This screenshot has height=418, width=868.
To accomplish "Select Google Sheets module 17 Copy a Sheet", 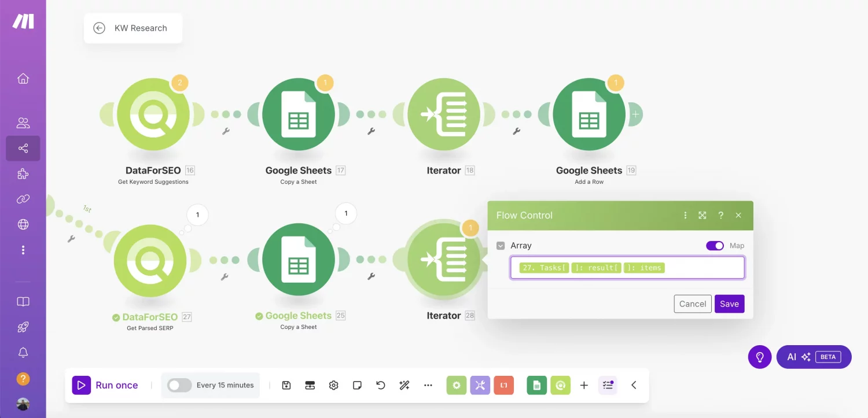I will [299, 114].
